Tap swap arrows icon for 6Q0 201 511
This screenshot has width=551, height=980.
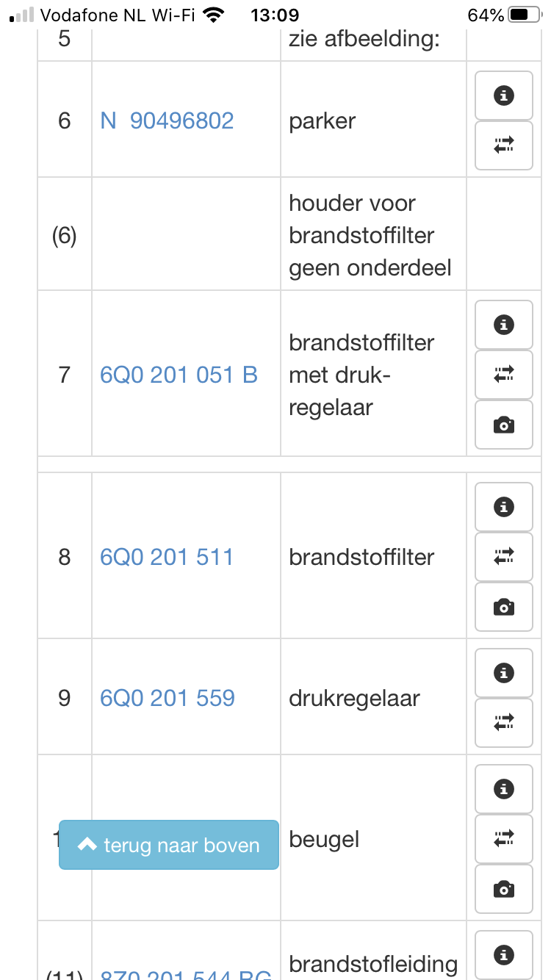[504, 557]
